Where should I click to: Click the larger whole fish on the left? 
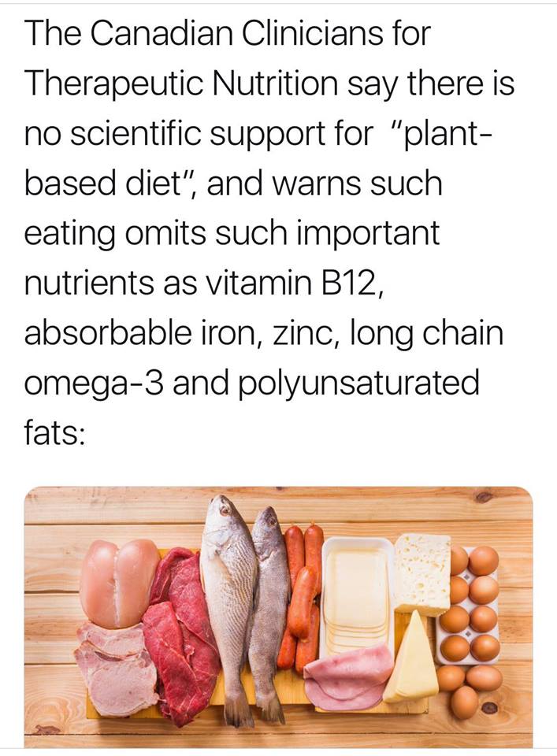click(x=227, y=598)
